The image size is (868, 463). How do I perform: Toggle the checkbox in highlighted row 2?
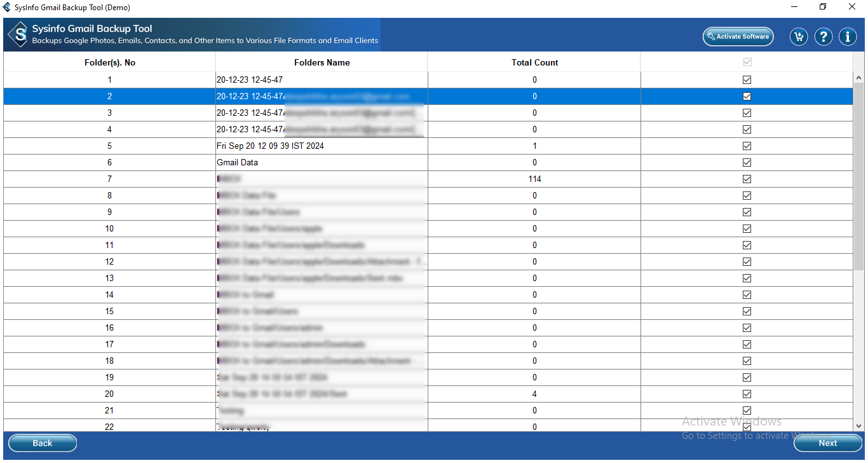pos(747,96)
